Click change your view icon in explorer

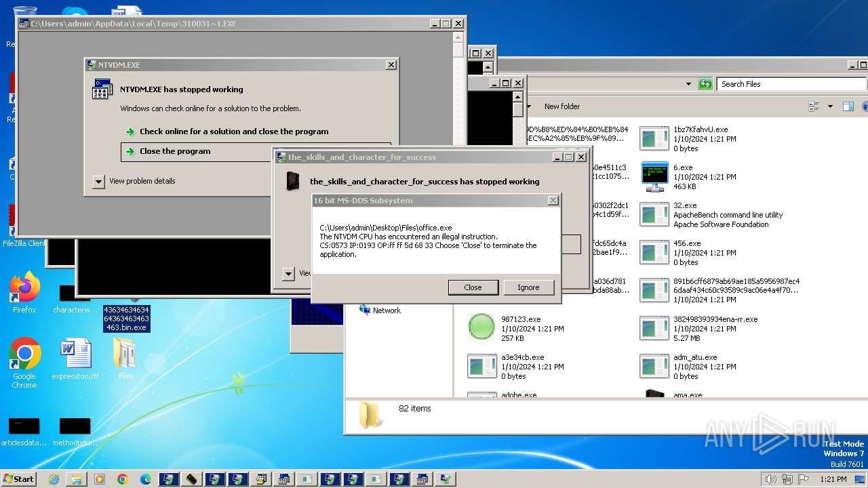814,106
